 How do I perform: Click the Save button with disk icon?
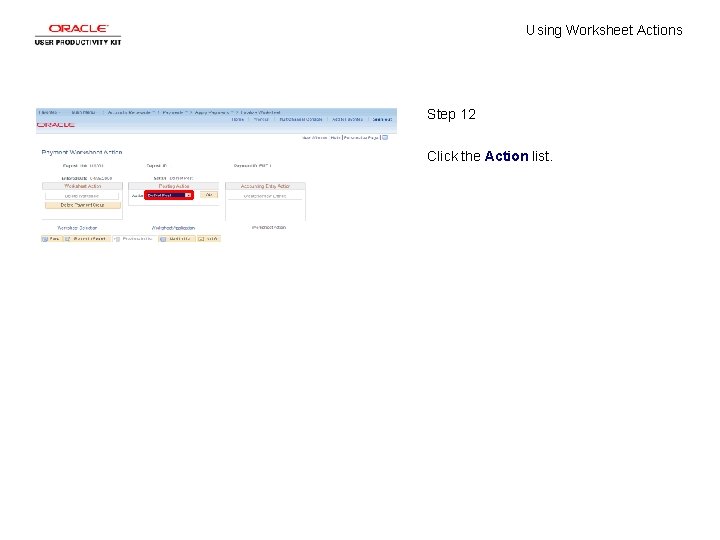[x=51, y=239]
